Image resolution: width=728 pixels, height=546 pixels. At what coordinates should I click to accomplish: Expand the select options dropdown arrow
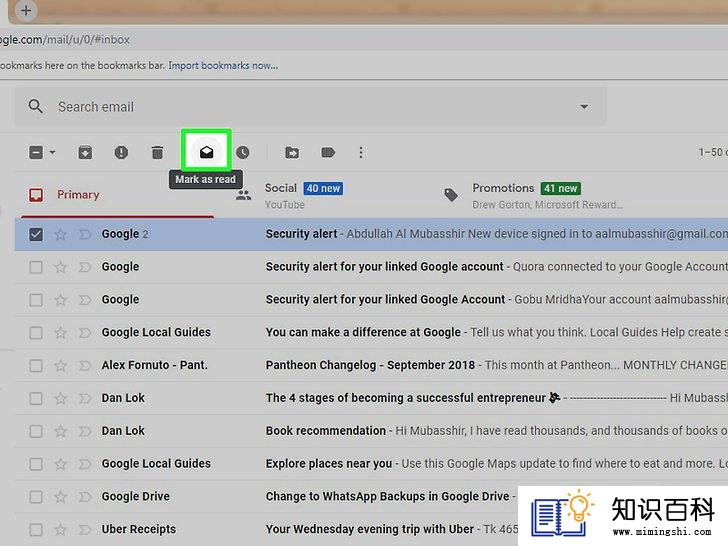pyautogui.click(x=52, y=152)
